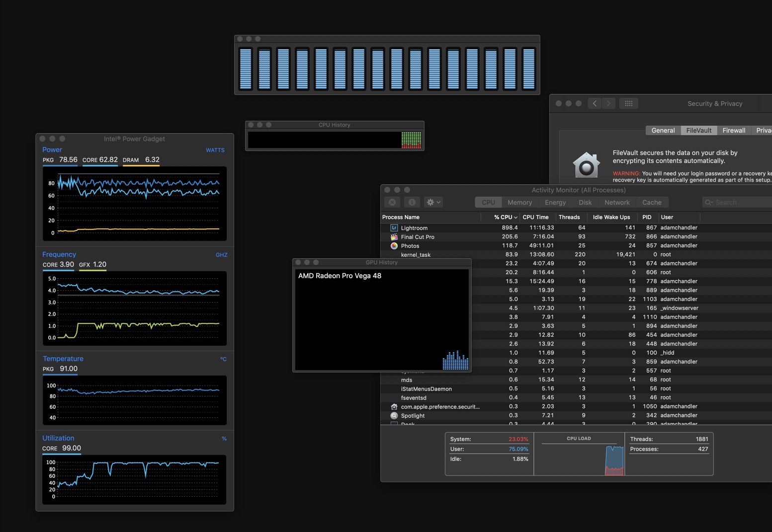Go back in Security & Privacy
Viewport: 772px width, 532px height.
595,103
